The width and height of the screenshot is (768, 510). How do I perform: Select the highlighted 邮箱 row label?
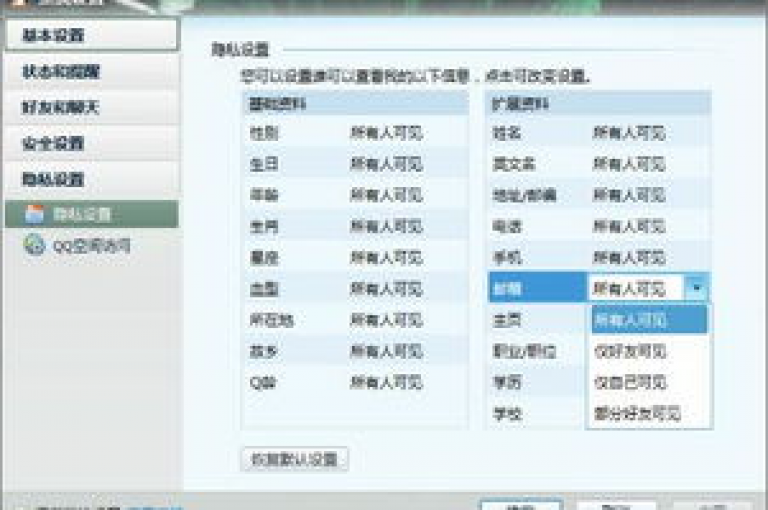(x=506, y=289)
